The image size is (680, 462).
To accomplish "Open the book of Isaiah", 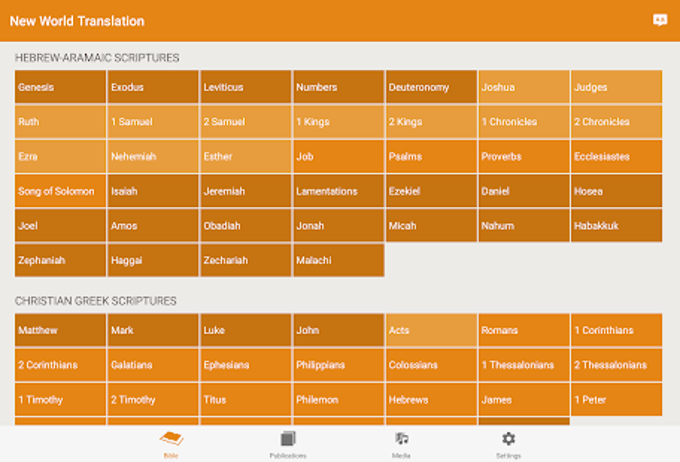I will (153, 191).
